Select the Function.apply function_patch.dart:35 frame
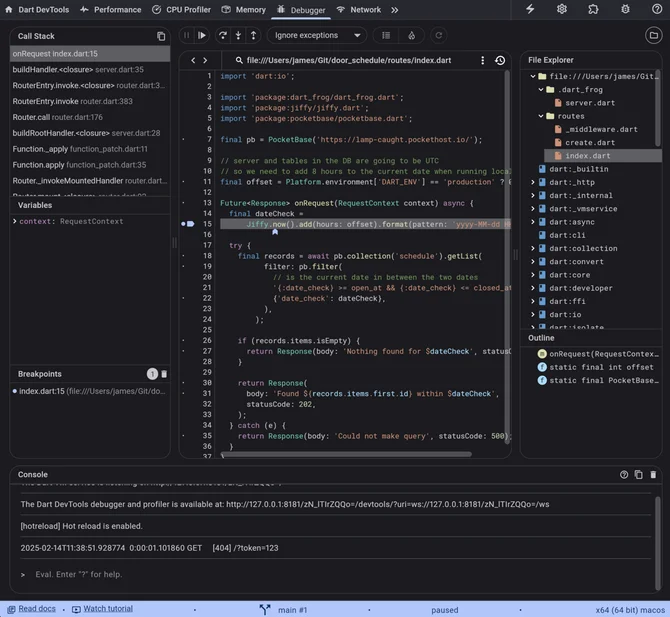670x617 pixels. pos(90,165)
